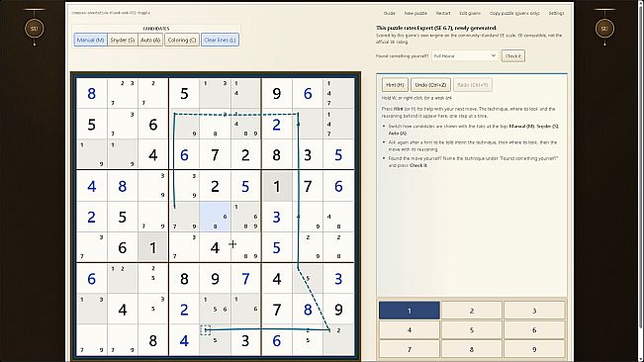Select the bottom-left grid cell with candidates 7 and 9
The width and height of the screenshot is (644, 362).
pos(92,340)
